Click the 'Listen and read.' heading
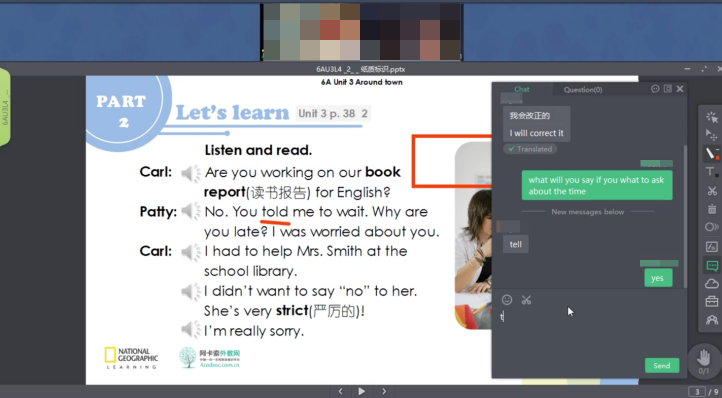Screen dimensions: 722x398 (x=258, y=150)
